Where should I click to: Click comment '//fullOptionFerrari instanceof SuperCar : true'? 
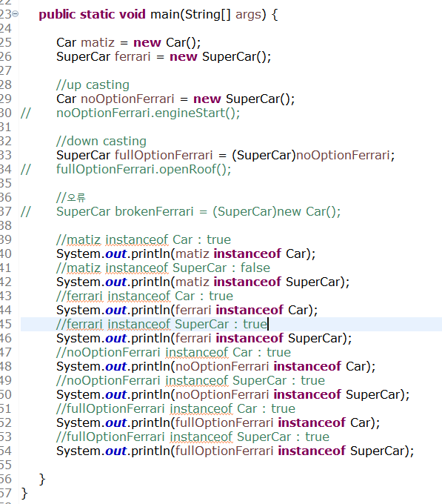pyautogui.click(x=193, y=437)
